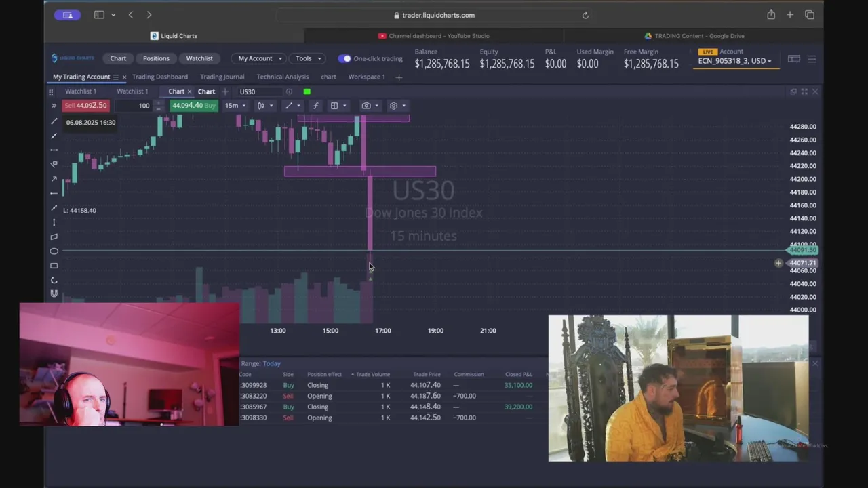This screenshot has height=488, width=868.
Task: Open the Positions button in header
Action: point(156,58)
